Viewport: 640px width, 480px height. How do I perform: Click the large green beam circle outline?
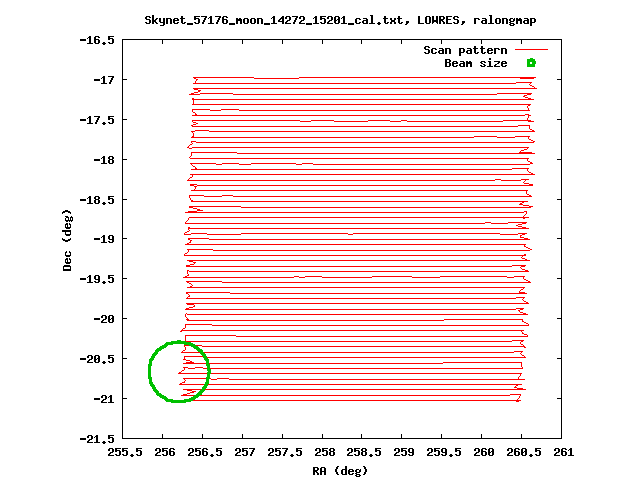point(179,371)
